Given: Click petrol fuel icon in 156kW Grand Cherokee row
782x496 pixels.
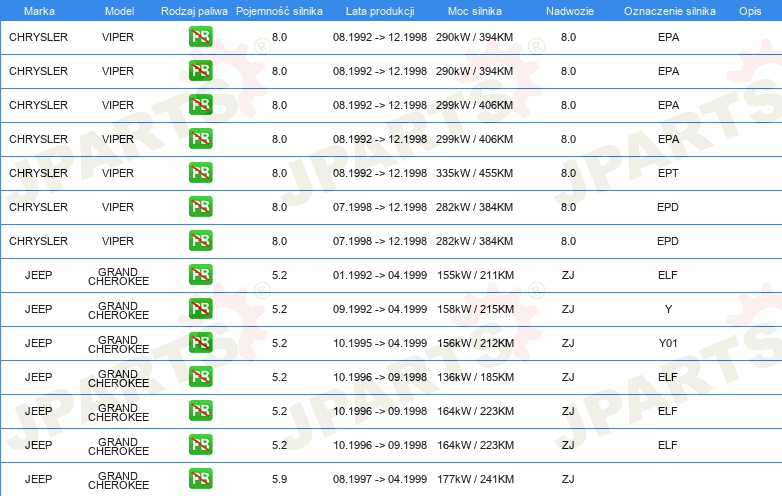Looking at the screenshot, I should tap(200, 342).
